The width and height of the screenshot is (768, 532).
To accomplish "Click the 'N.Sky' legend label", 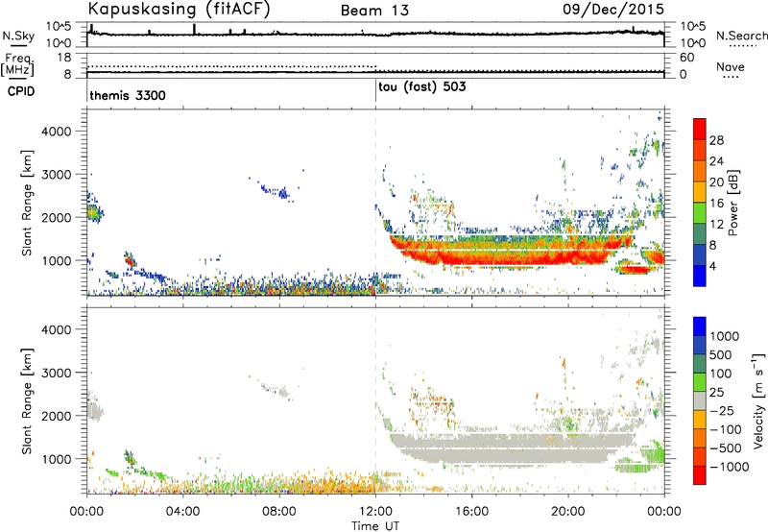I will pos(18,36).
